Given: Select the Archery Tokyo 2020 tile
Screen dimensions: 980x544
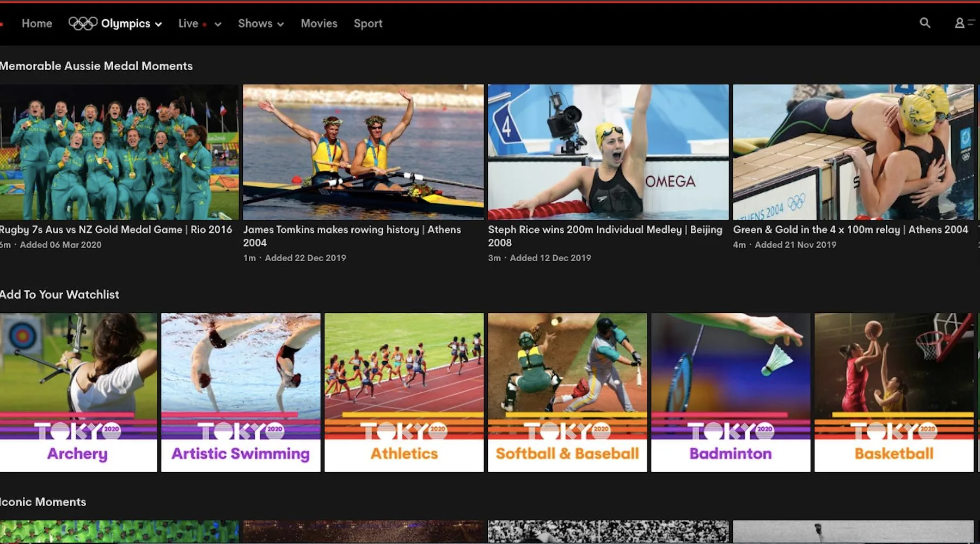Looking at the screenshot, I should coord(78,392).
